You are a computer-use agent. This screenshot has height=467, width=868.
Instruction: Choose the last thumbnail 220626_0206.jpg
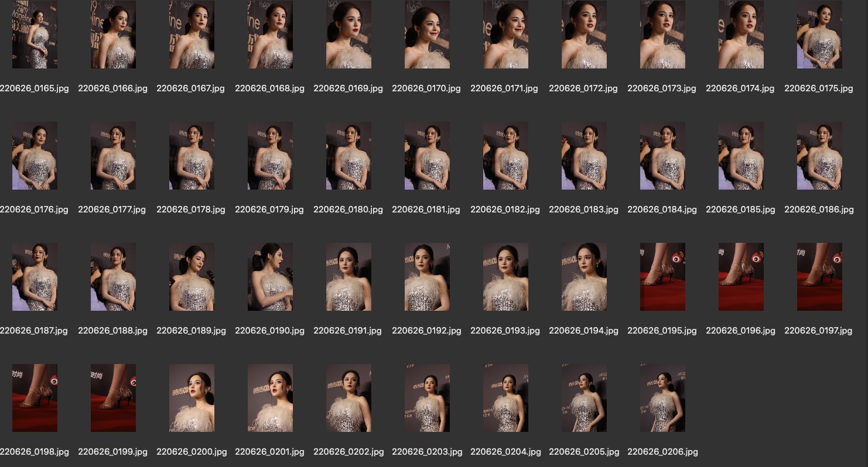point(662,398)
